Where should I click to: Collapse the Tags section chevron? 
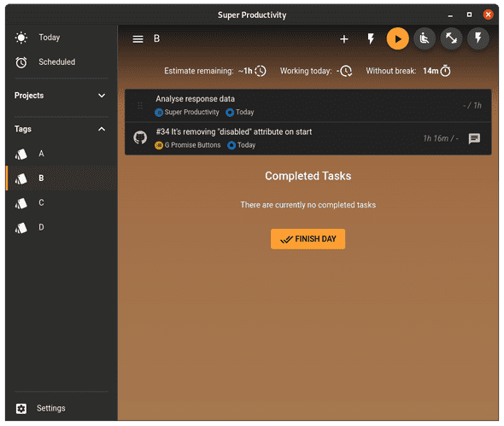point(102,129)
